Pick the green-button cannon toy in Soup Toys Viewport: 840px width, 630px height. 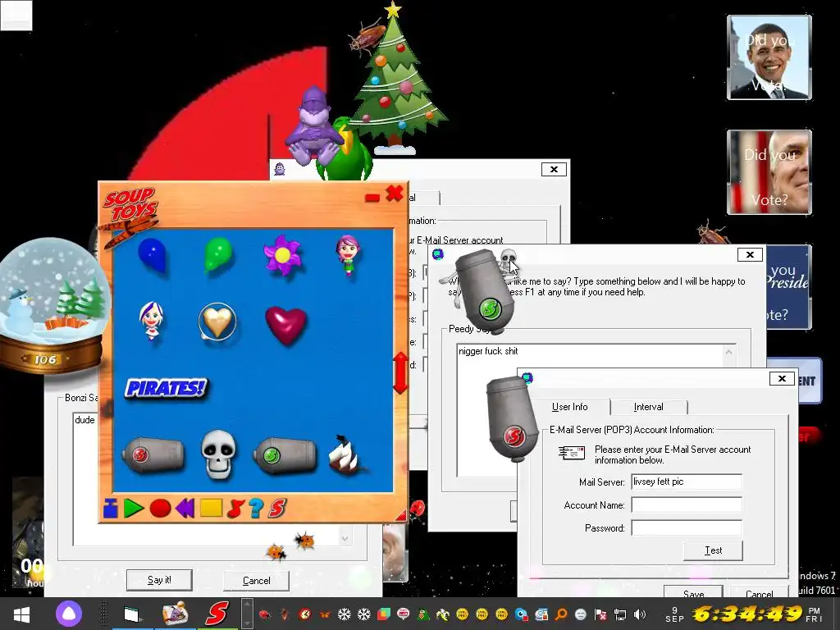pos(285,455)
